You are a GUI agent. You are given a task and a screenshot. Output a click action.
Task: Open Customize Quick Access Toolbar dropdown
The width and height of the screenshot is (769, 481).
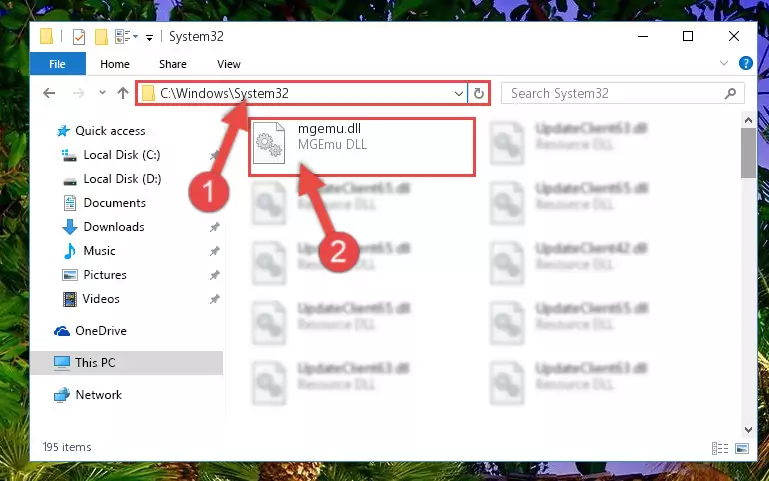149,37
